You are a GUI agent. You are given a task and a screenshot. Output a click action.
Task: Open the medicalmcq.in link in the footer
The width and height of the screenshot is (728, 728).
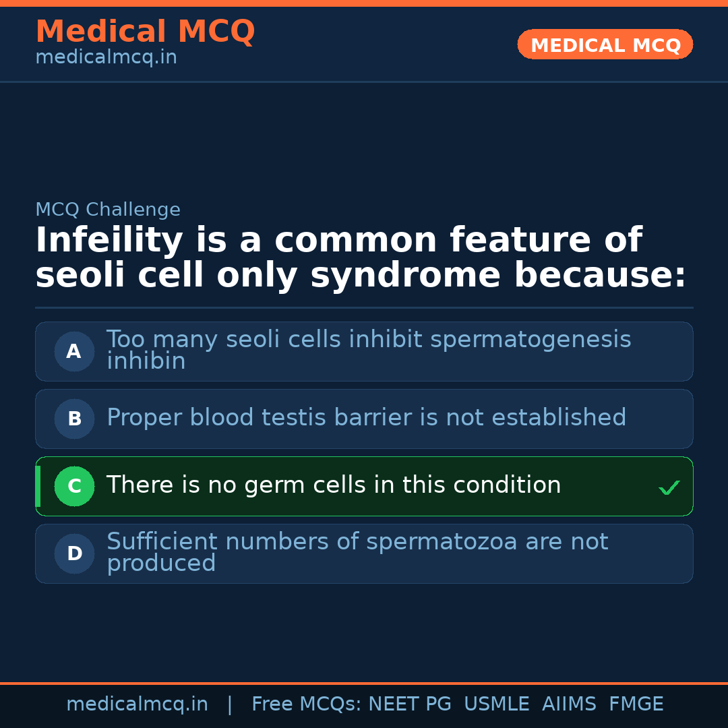tap(137, 704)
